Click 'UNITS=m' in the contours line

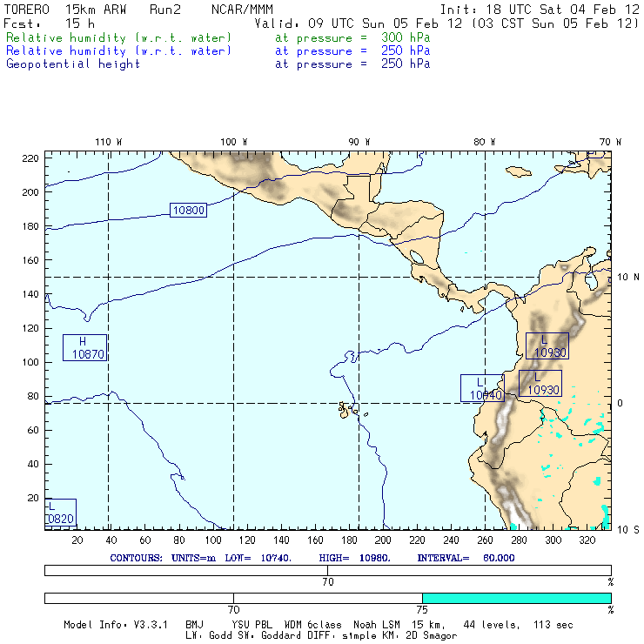click(x=193, y=558)
